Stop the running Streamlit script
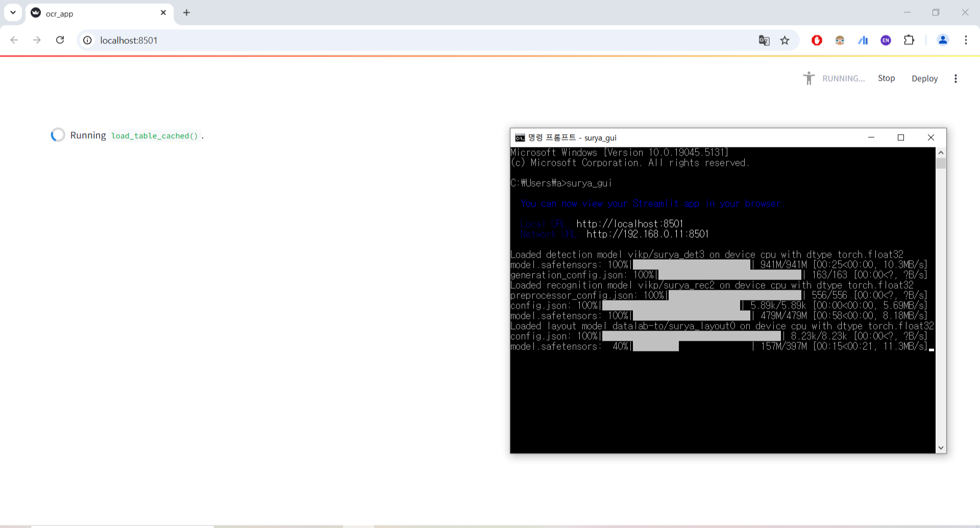 click(886, 78)
